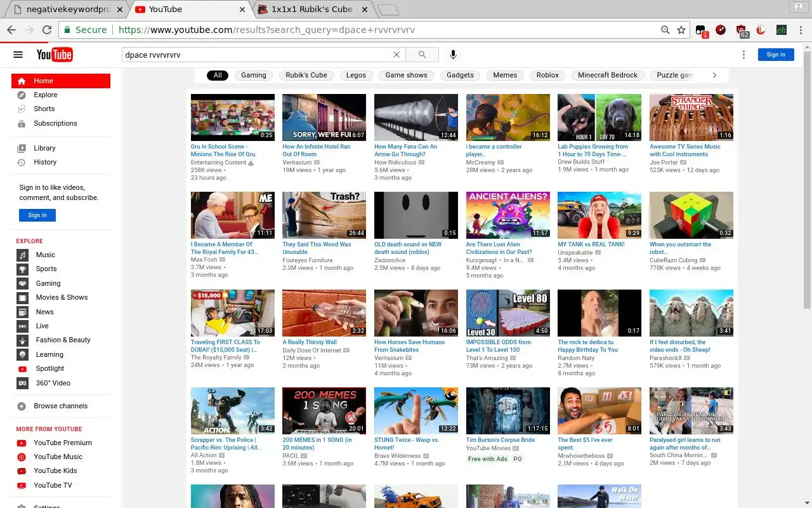
Task: Click the Browse channels plus icon
Action: (22, 406)
